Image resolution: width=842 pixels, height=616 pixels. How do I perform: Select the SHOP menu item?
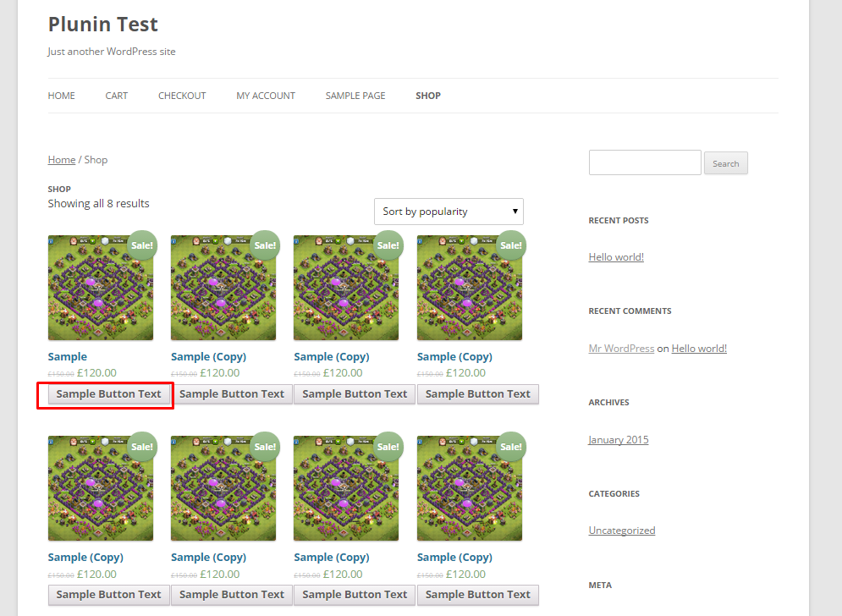[x=428, y=96]
